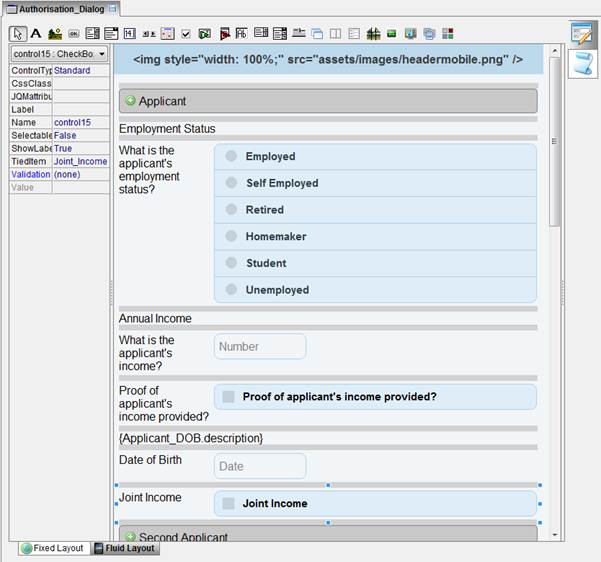601x562 pixels.
Task: Expand the Applicant section header
Action: [130, 101]
